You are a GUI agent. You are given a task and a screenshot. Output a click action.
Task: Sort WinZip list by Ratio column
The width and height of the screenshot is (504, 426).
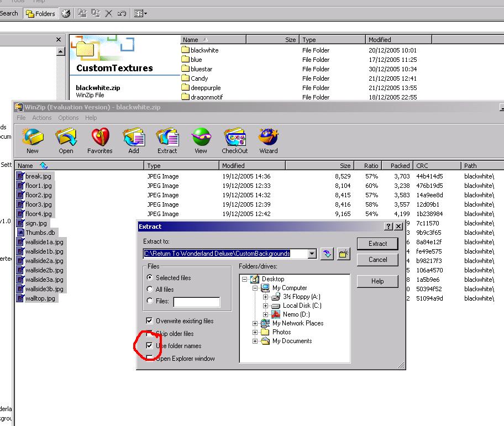tap(368, 165)
